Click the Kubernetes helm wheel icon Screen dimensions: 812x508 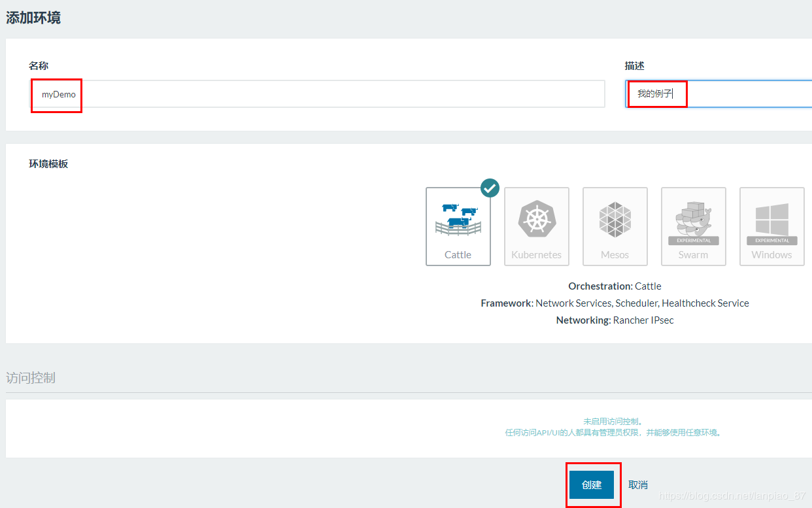tap(537, 220)
